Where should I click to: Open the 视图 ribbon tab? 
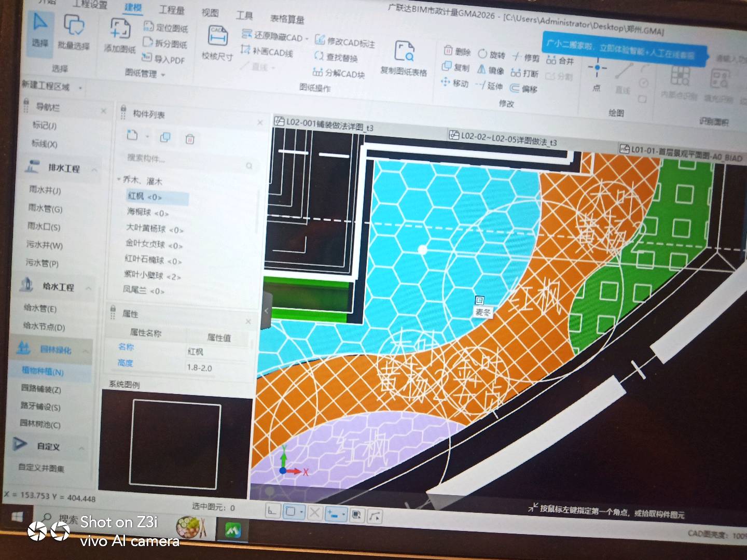[210, 12]
